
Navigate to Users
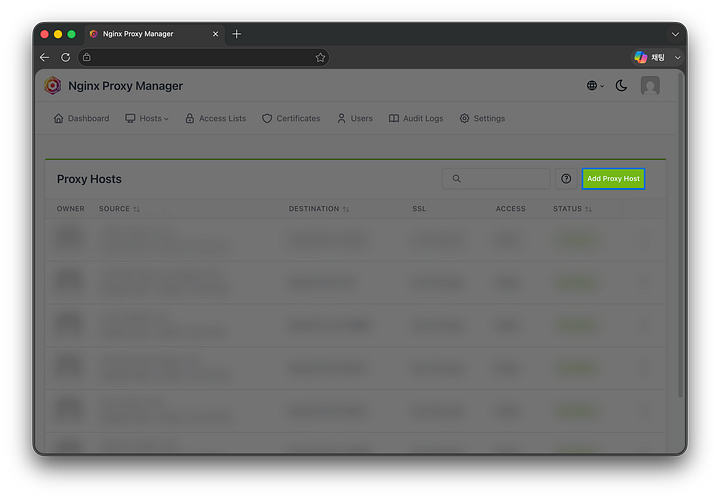[x=354, y=118]
